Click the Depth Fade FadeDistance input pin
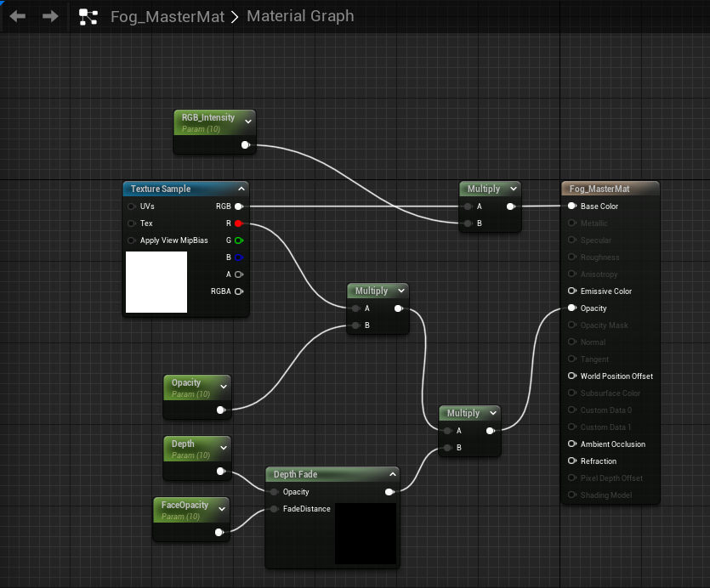 point(274,509)
